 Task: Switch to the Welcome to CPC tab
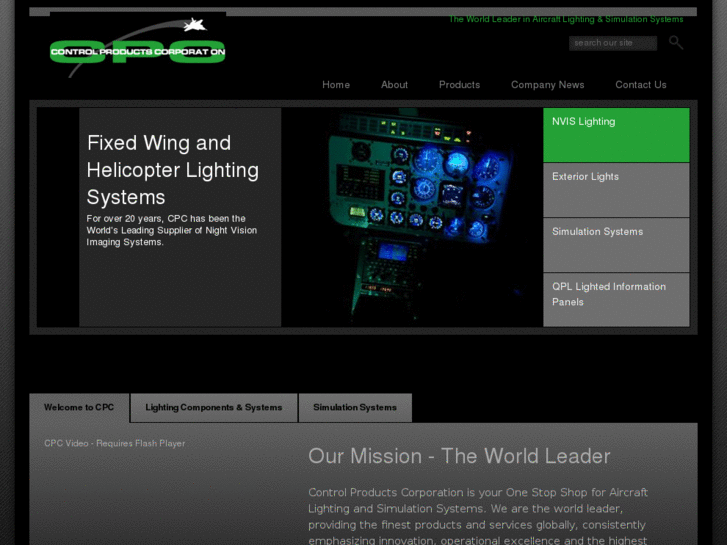[x=79, y=408]
